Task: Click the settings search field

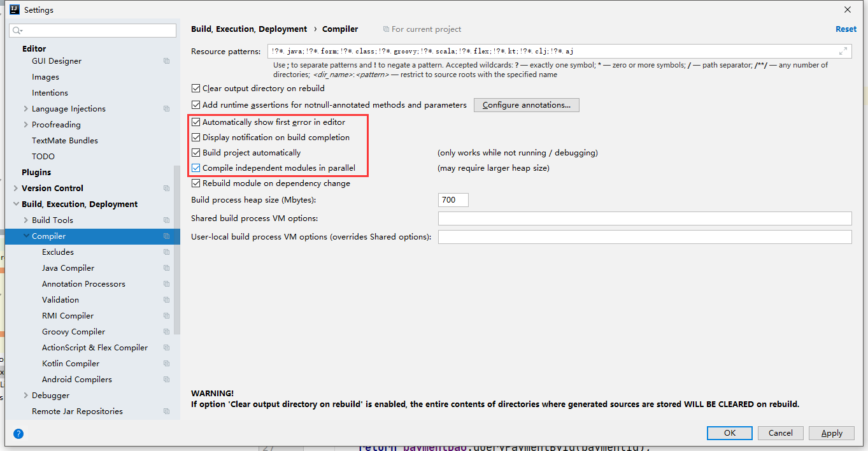Action: pos(93,31)
